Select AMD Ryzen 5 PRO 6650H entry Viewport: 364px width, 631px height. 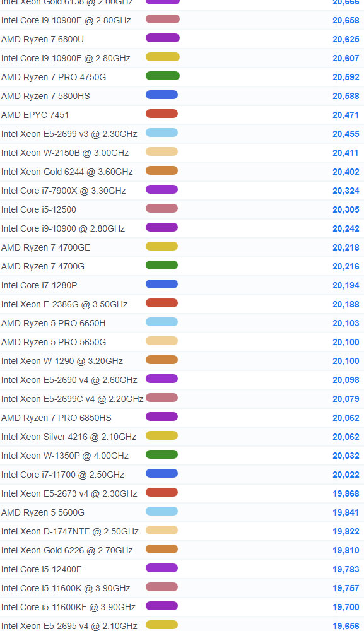pyautogui.click(x=54, y=322)
